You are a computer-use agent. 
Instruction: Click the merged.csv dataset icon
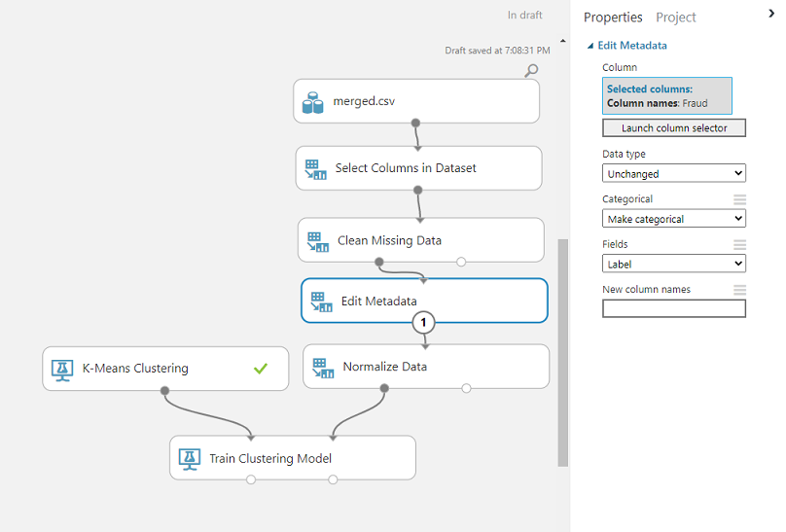[x=313, y=102]
